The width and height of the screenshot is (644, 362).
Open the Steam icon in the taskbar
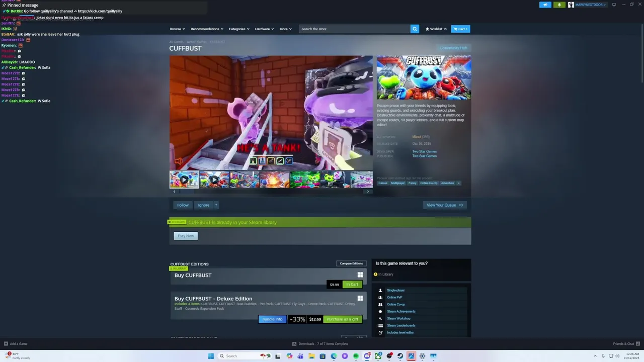click(x=400, y=356)
